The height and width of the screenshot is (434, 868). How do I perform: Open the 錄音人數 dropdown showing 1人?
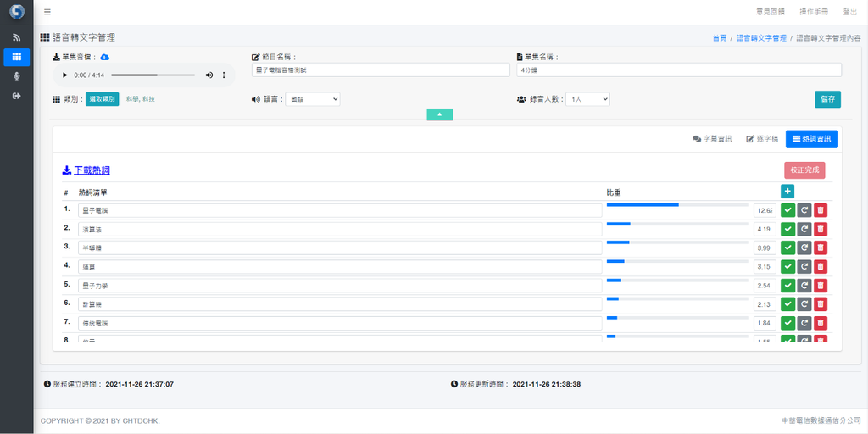tap(587, 99)
